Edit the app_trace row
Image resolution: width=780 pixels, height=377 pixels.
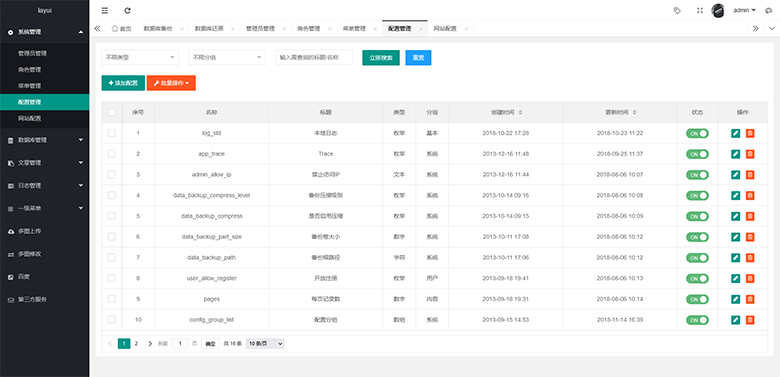[736, 154]
